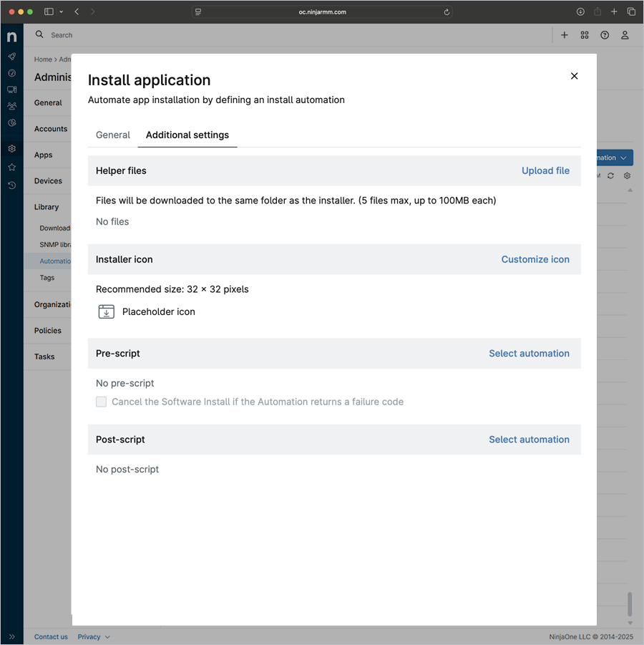Open Library in Administration menu

point(47,207)
